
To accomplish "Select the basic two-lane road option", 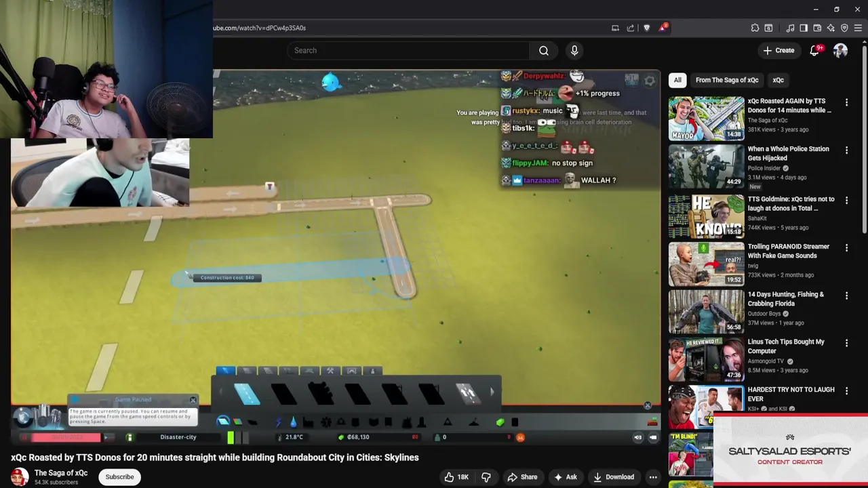I will pos(247,394).
